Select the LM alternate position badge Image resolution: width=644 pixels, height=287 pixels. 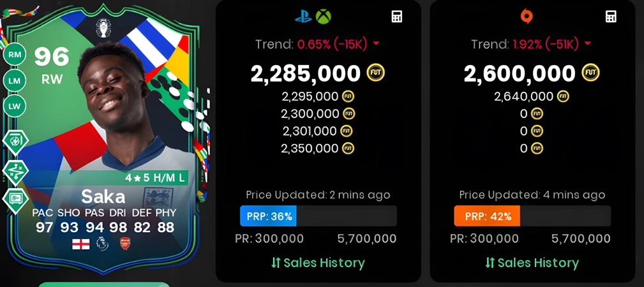[15, 80]
